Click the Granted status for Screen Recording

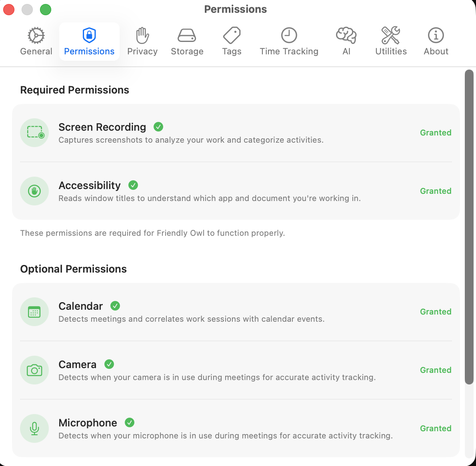pyautogui.click(x=436, y=133)
